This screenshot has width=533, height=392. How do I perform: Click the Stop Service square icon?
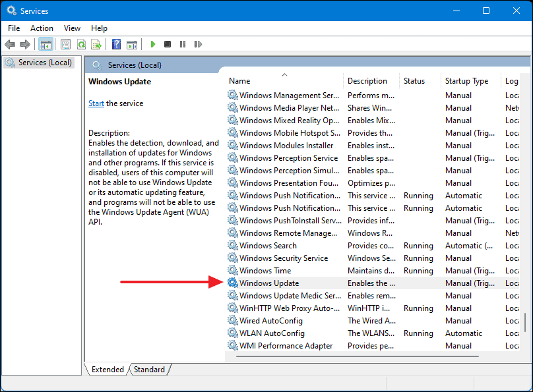point(168,44)
